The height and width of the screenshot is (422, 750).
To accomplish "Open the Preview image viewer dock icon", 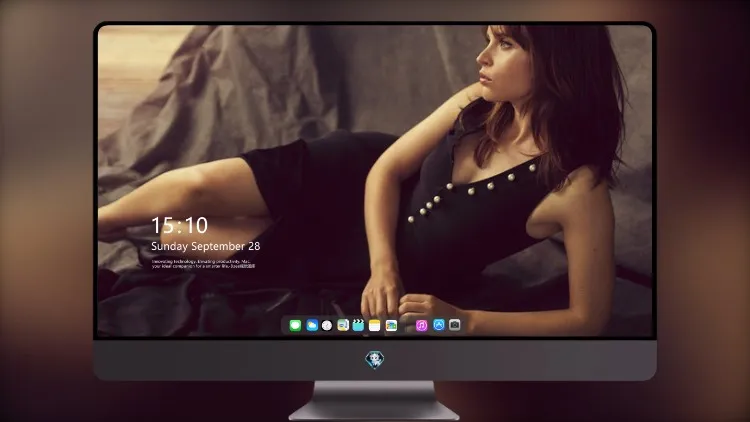I will coord(343,326).
